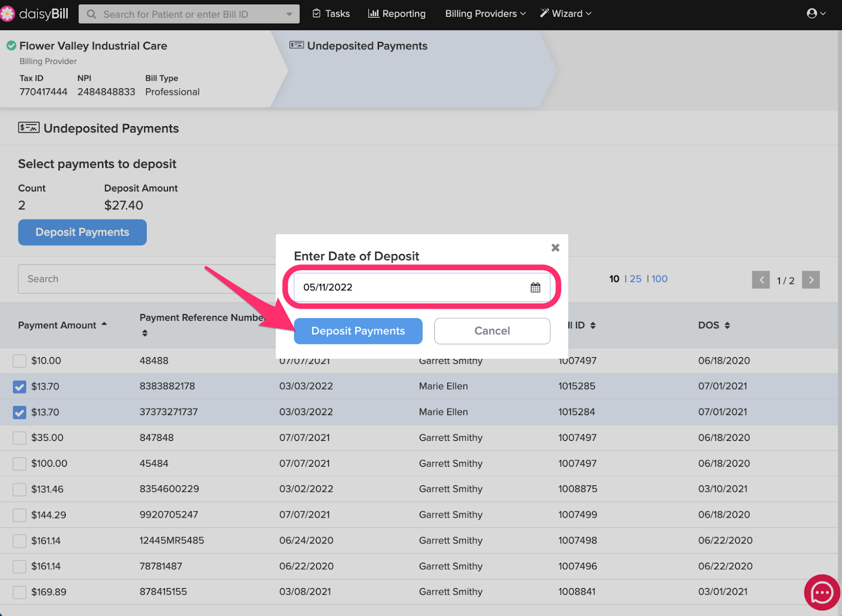Click reference number 8354600229
The height and width of the screenshot is (616, 842).
click(x=169, y=489)
